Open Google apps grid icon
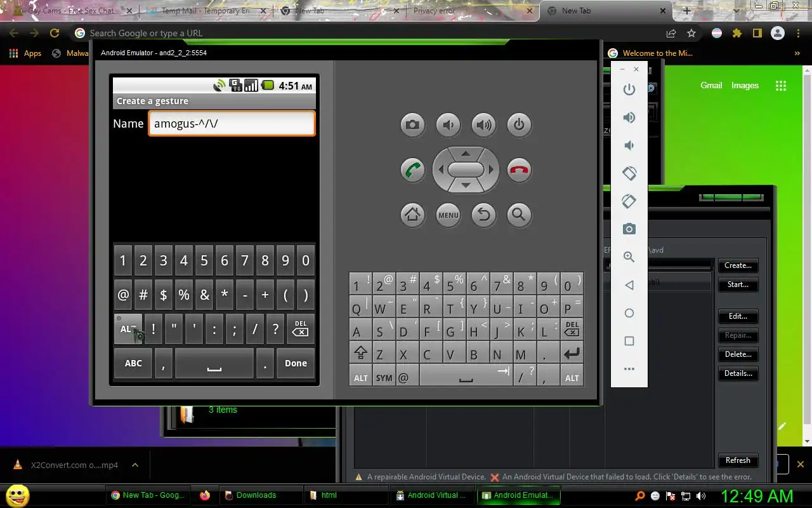 (781, 86)
